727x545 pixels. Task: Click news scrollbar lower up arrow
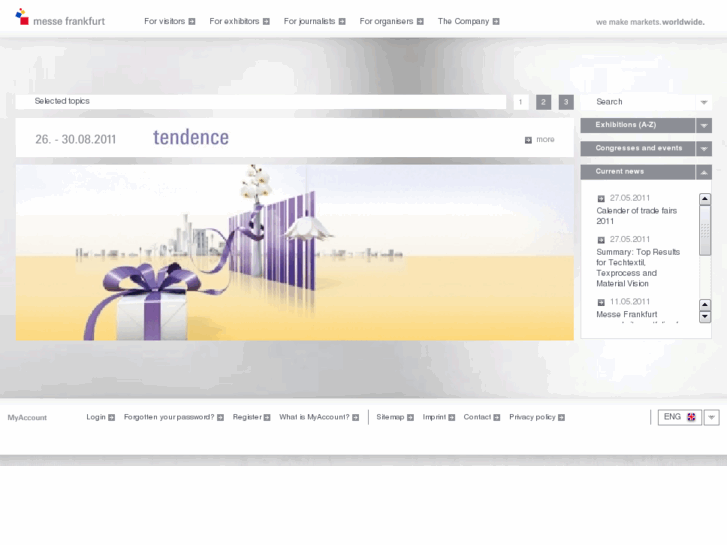(705, 305)
